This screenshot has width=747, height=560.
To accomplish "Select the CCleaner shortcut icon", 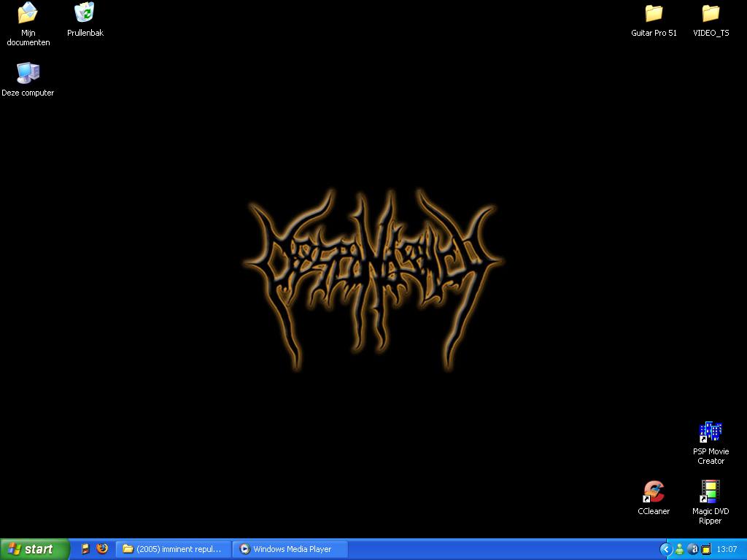I will tap(654, 498).
